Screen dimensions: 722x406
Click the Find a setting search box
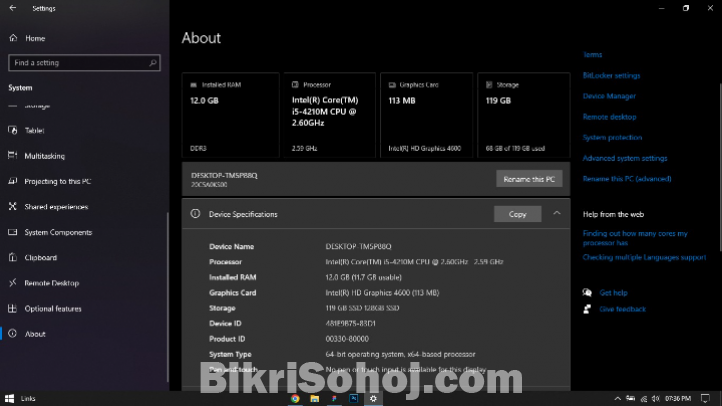pyautogui.click(x=84, y=63)
